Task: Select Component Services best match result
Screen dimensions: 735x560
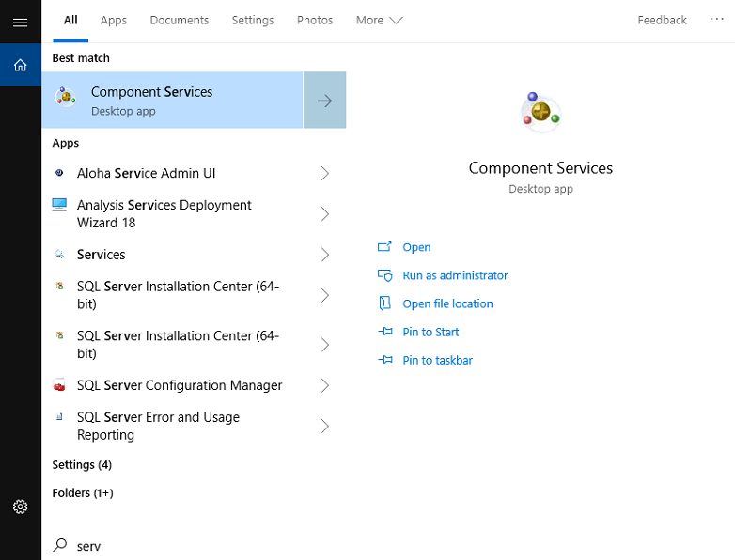Action: point(172,100)
